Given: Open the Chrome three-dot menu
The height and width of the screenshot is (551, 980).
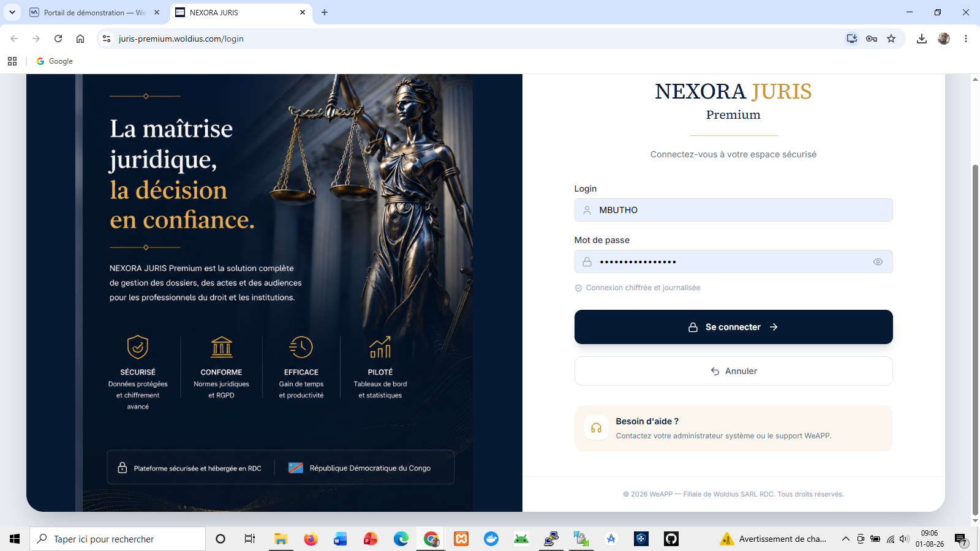Looking at the screenshot, I should (x=966, y=39).
